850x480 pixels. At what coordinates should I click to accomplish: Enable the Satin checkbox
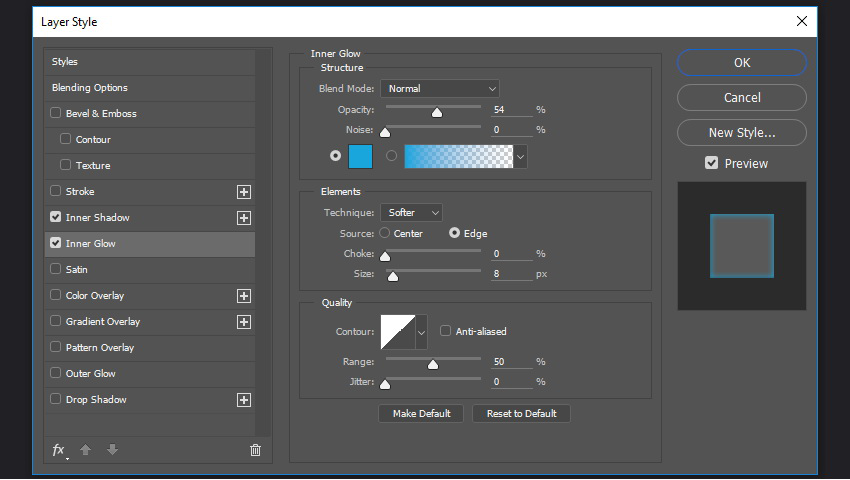coord(55,269)
